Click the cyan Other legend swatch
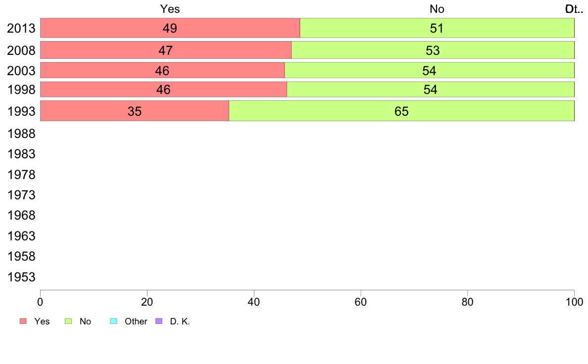Viewport: 588px width, 364px height. 114,321
